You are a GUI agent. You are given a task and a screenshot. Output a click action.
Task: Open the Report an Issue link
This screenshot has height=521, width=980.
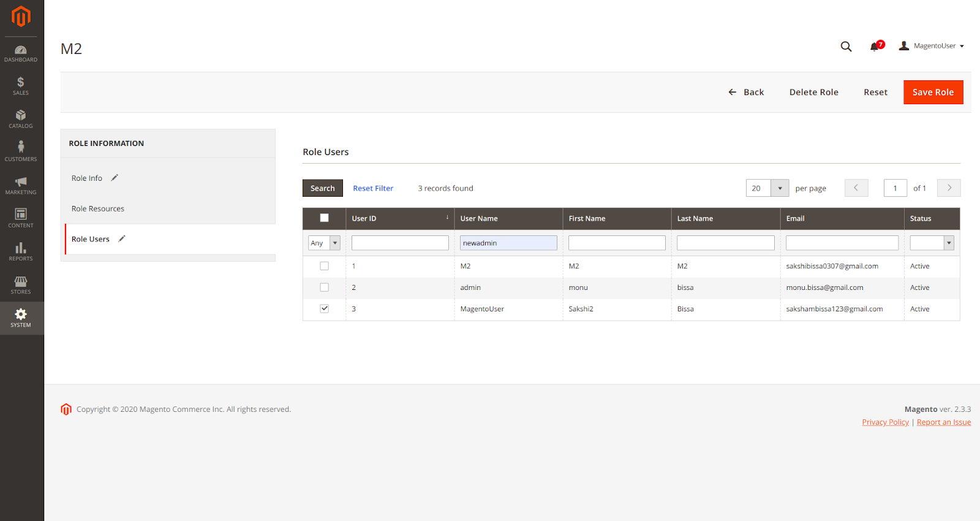click(x=944, y=422)
